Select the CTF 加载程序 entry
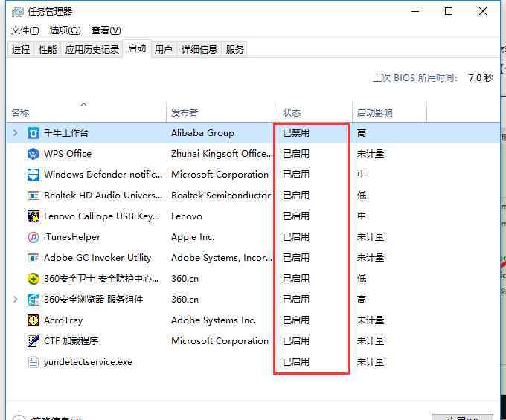Image resolution: width=506 pixels, height=420 pixels. pyautogui.click(x=71, y=341)
